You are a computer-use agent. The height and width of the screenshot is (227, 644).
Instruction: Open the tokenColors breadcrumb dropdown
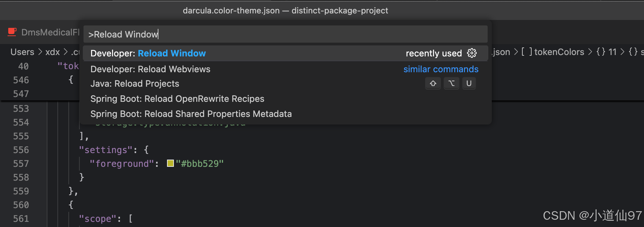coord(559,52)
